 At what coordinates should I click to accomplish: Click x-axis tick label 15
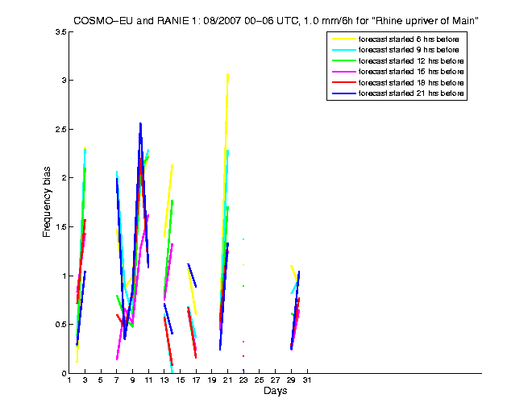coord(181,380)
